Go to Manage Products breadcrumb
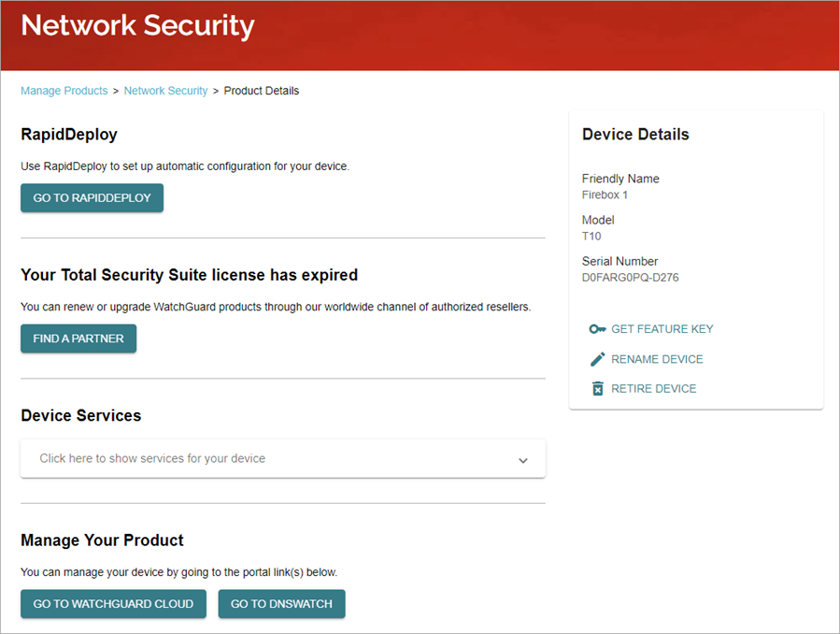Screen dimensions: 840x634 [64, 91]
